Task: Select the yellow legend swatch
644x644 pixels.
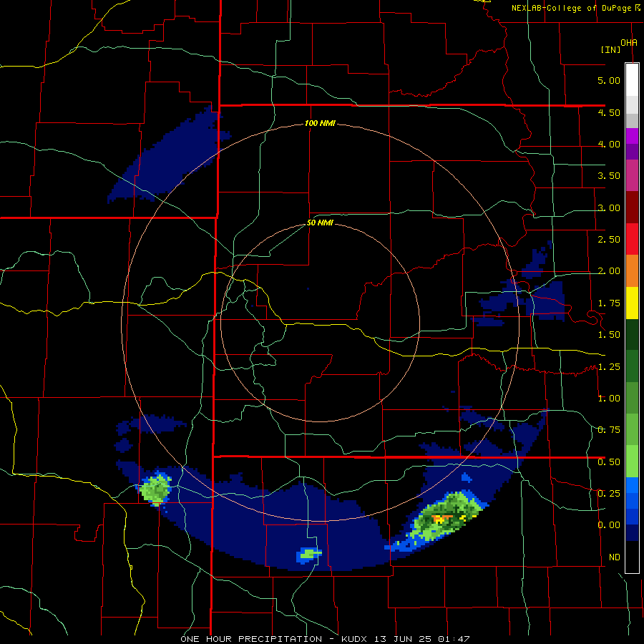Action: [632, 303]
